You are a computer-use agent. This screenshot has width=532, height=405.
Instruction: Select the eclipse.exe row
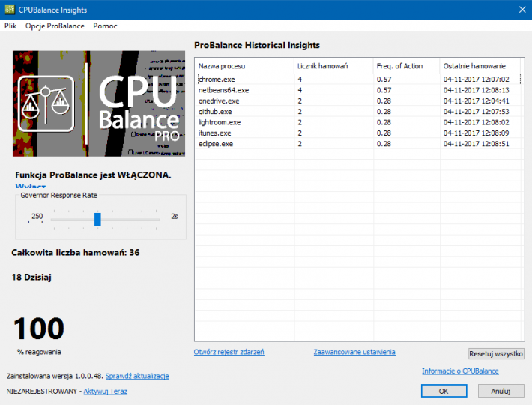(x=359, y=144)
